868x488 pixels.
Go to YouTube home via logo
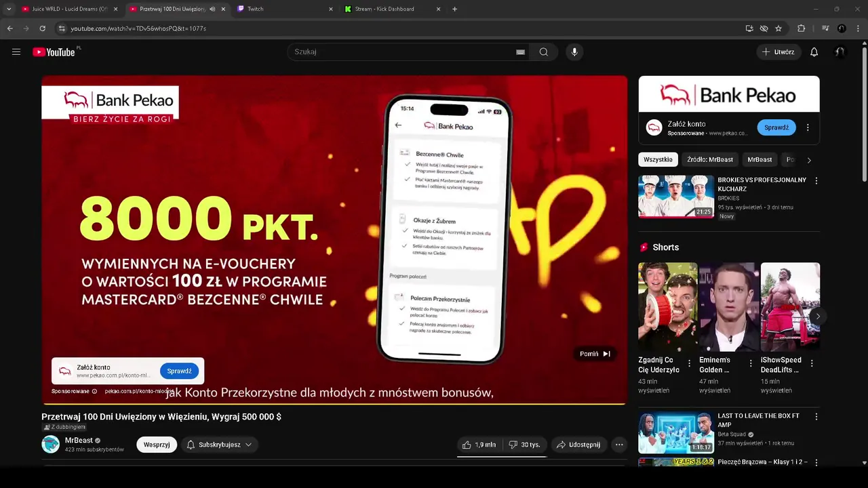(x=54, y=52)
